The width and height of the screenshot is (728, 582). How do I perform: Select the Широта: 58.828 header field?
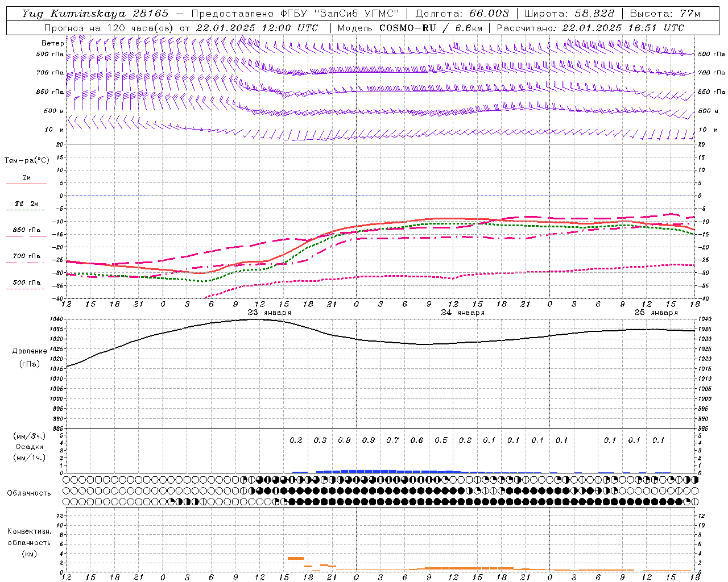point(569,14)
